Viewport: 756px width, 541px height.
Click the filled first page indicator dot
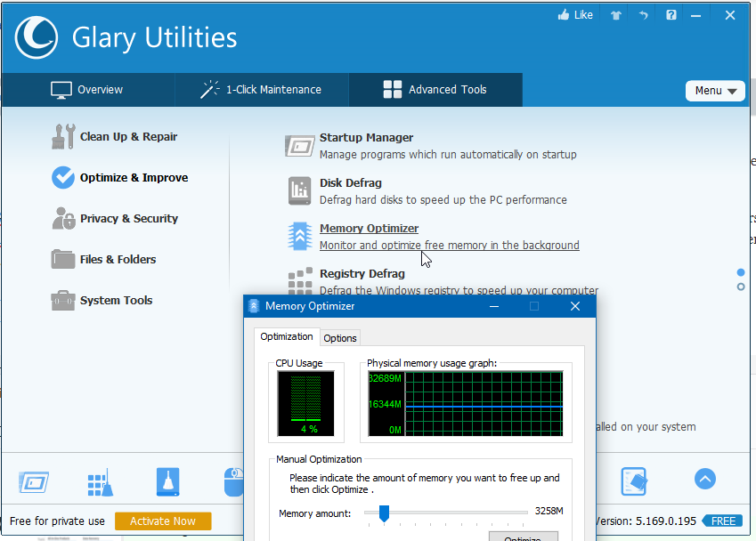click(741, 272)
